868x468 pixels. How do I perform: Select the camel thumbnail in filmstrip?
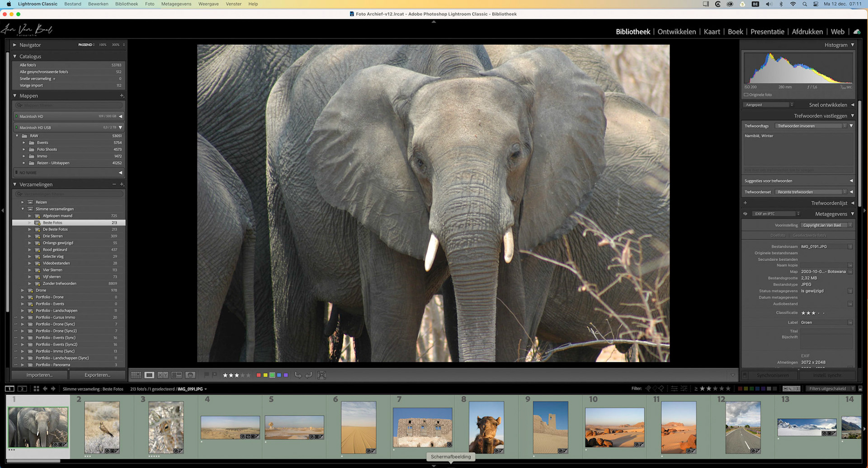point(486,427)
